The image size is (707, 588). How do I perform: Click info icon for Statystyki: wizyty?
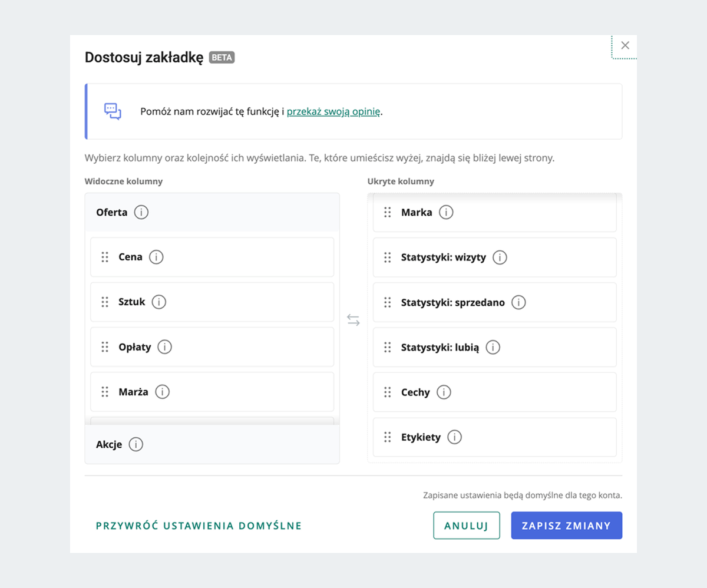(500, 257)
